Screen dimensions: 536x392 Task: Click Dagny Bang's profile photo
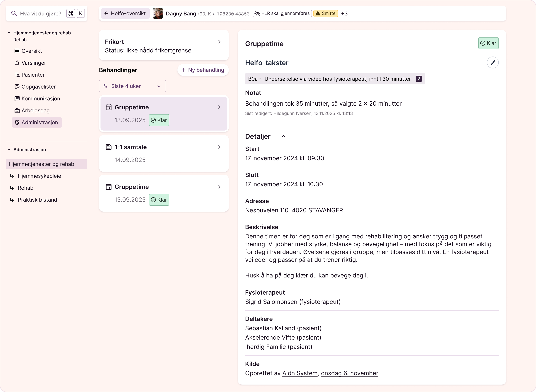(158, 14)
